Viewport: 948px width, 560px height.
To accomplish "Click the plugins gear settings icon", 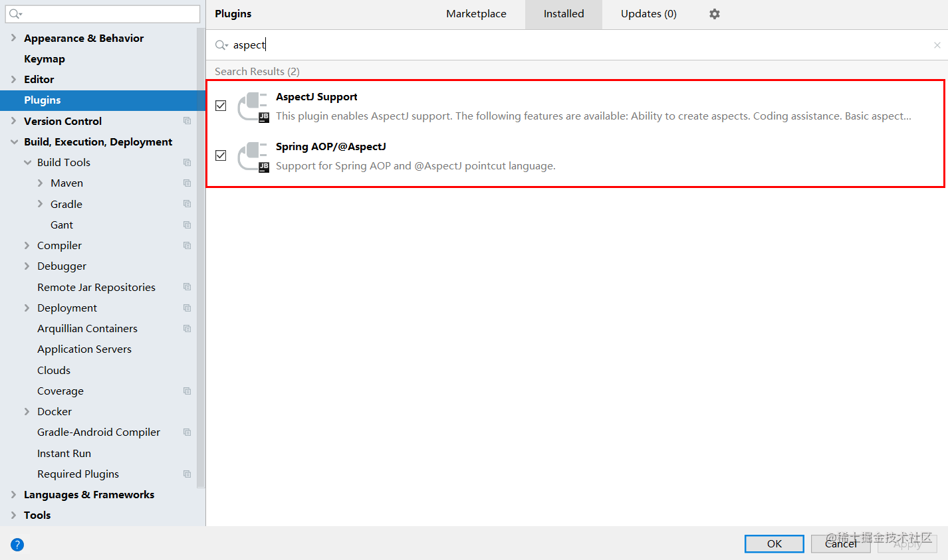I will tap(715, 14).
